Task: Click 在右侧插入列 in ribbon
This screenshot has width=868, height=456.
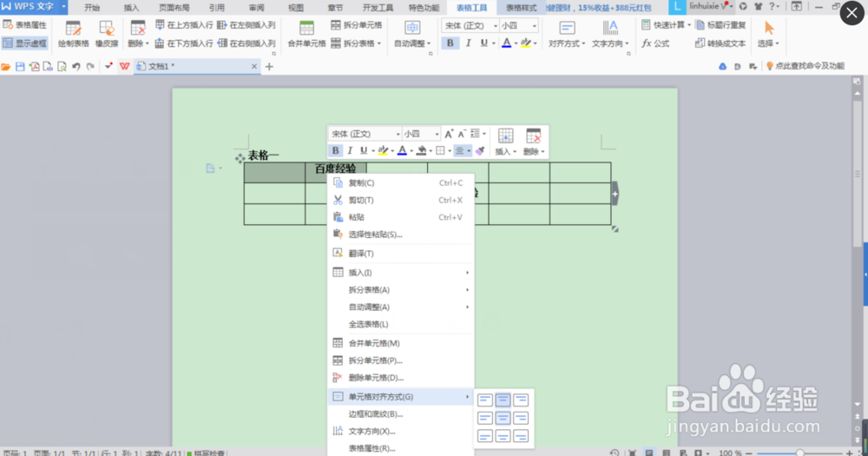Action: point(247,43)
